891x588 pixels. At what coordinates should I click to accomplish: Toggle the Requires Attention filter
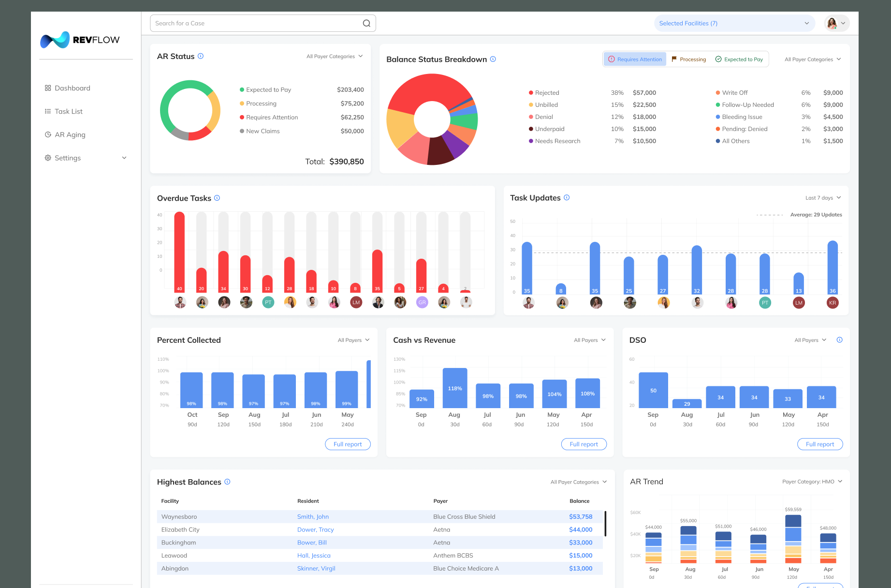click(x=635, y=59)
